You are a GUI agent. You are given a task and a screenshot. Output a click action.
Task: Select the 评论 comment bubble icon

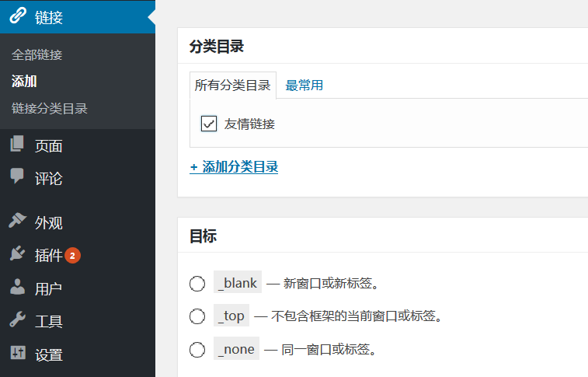coord(17,176)
